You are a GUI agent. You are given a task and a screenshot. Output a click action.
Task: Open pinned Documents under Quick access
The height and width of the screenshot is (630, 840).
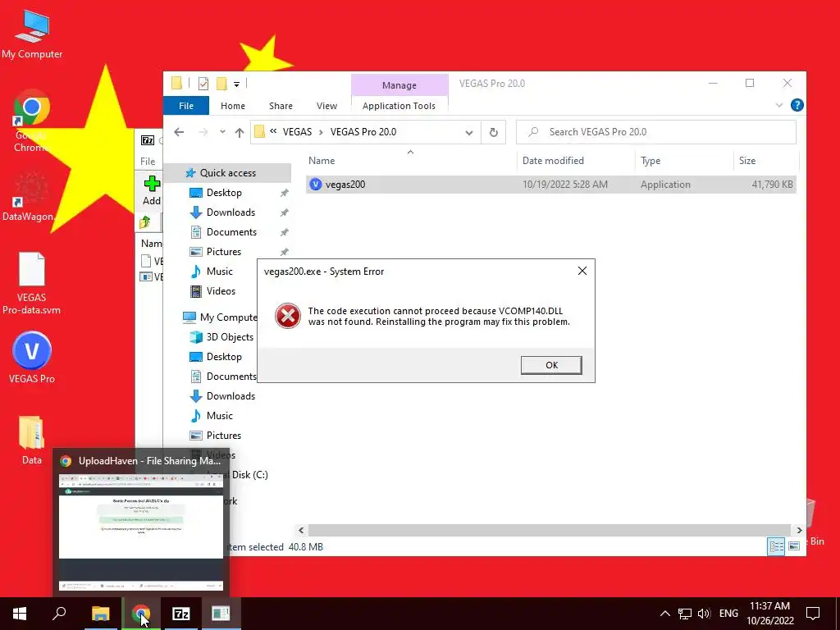[x=231, y=232]
